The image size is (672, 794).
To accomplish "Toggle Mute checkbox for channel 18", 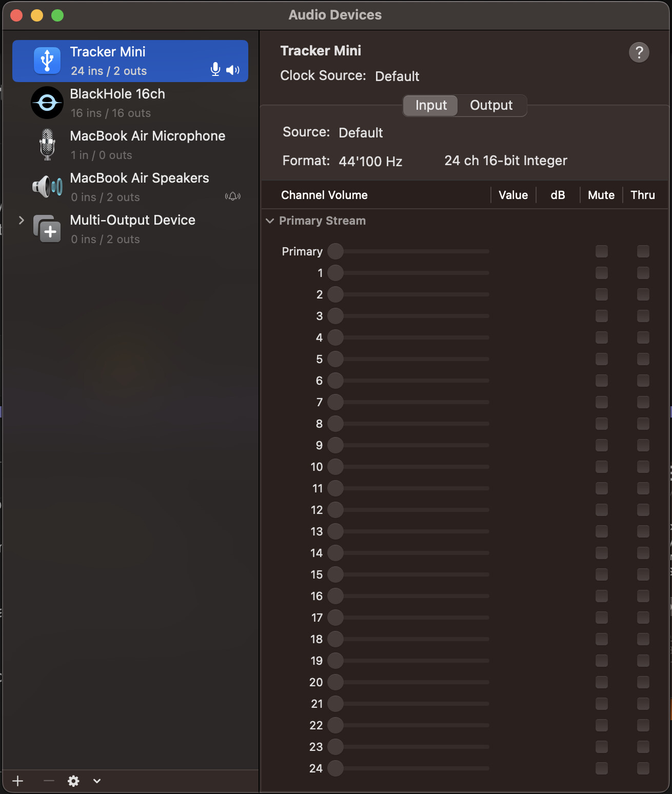I will pyautogui.click(x=602, y=639).
